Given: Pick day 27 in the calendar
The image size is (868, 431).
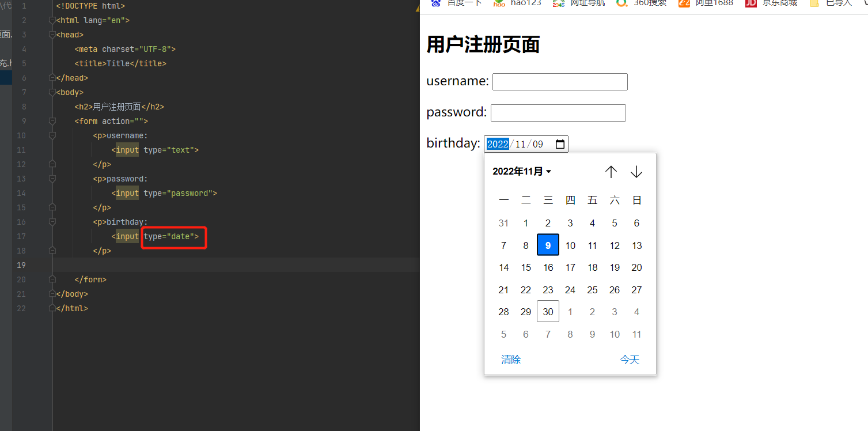Looking at the screenshot, I should (636, 290).
